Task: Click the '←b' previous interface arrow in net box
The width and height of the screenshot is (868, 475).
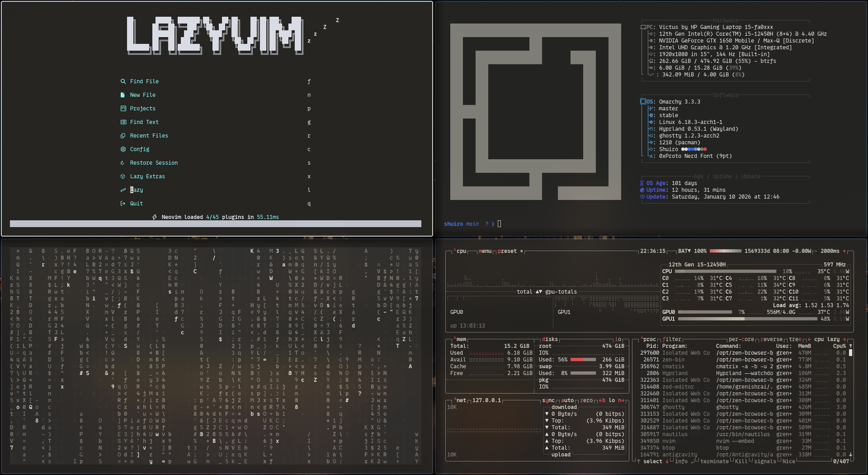Action: [x=602, y=400]
